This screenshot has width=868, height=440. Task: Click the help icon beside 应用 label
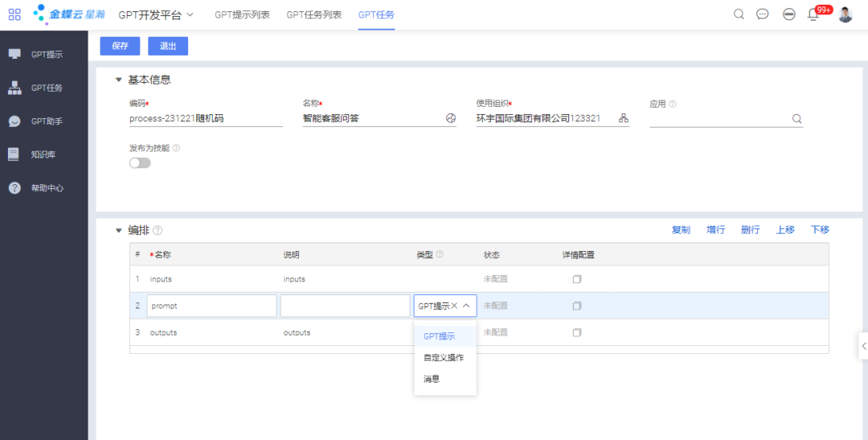point(673,104)
